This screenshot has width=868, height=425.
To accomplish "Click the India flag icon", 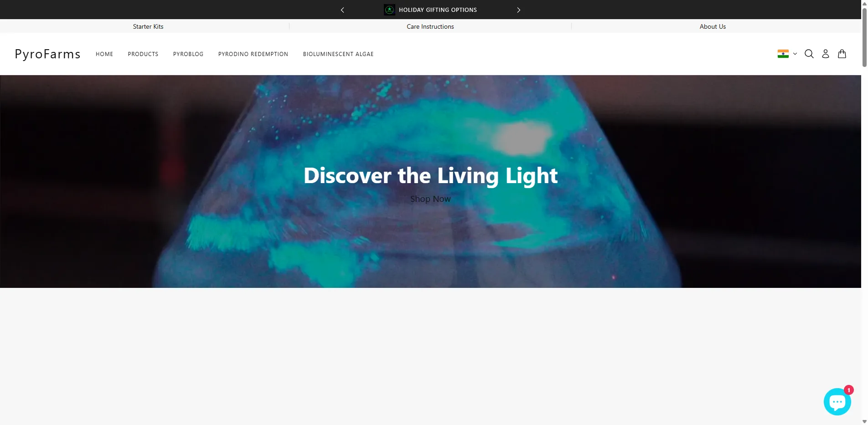I will [x=783, y=54].
